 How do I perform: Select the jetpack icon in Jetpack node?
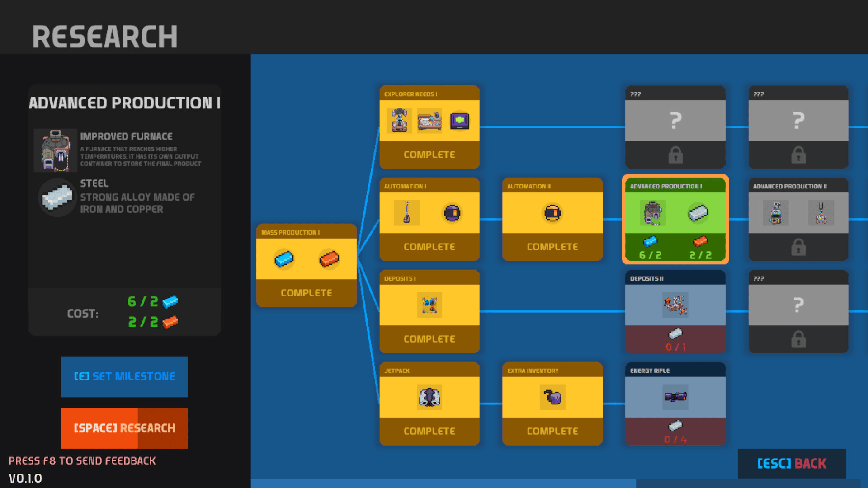[429, 397]
